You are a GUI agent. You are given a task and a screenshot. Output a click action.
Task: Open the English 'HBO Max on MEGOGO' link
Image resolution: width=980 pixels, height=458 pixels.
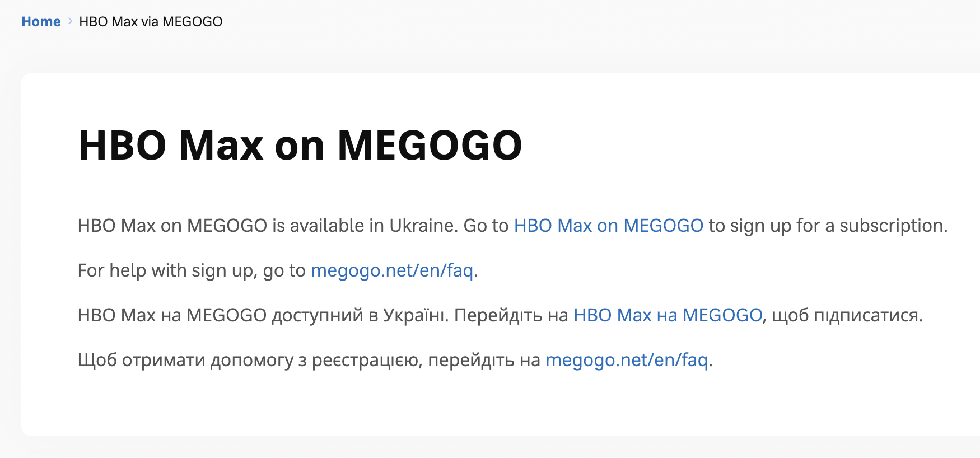coord(608,226)
